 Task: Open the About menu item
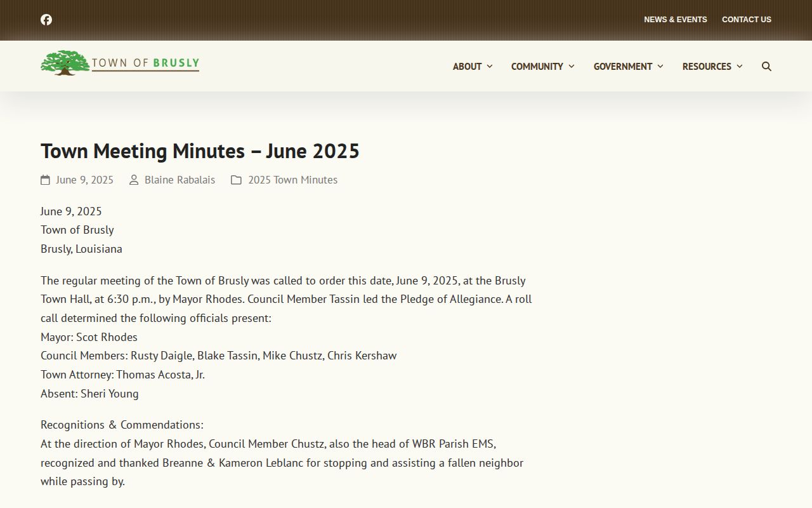(467, 67)
